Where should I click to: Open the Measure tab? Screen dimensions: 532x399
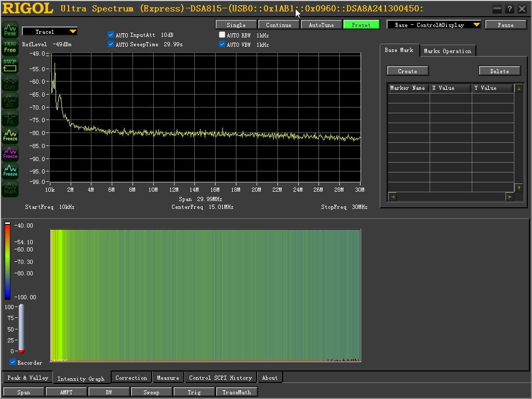click(x=168, y=378)
